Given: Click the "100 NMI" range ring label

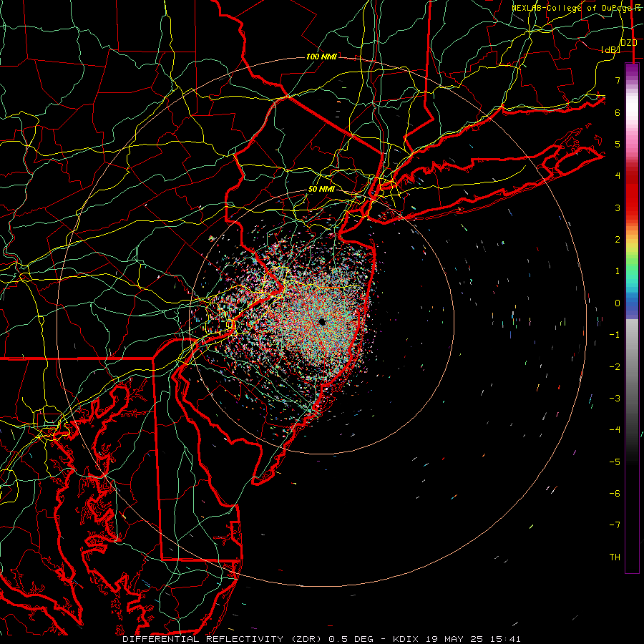Looking at the screenshot, I should point(321,57).
